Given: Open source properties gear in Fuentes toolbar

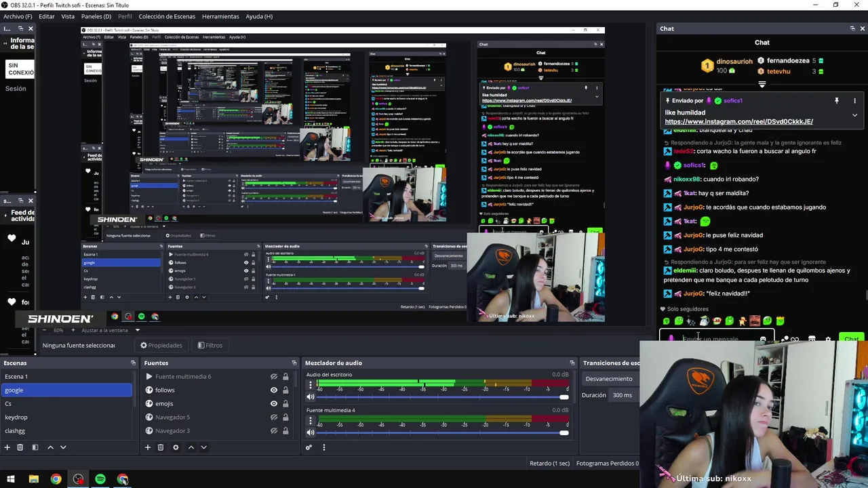Looking at the screenshot, I should [176, 447].
